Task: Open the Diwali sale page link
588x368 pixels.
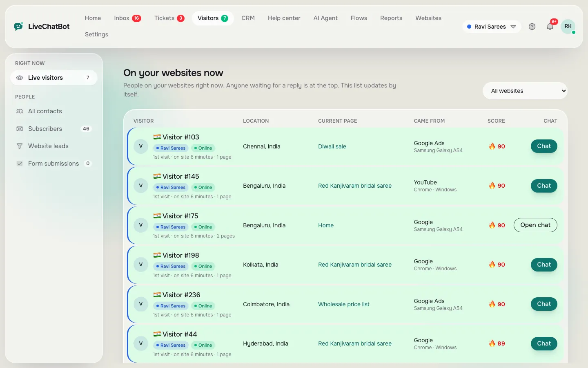Action: point(332,146)
